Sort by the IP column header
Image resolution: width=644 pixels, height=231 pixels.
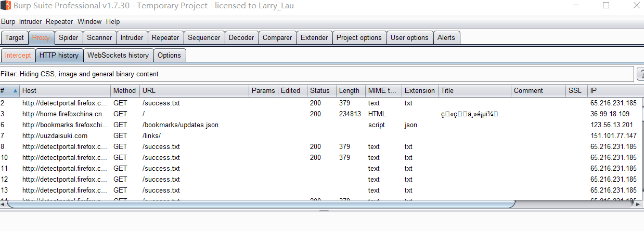click(616, 90)
